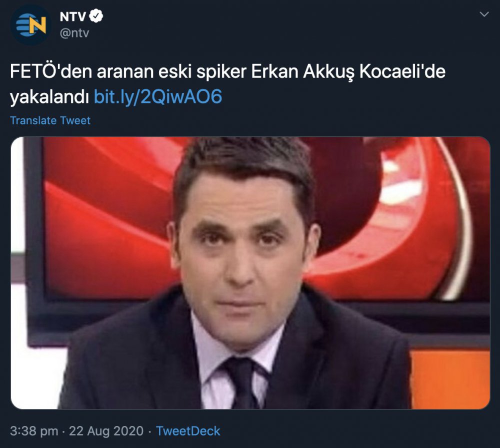Click the anchor's dark tie in photo
This screenshot has height=448, width=500.
243,383
